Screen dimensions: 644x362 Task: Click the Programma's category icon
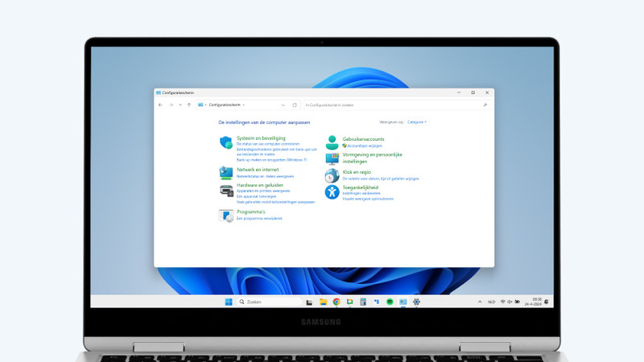(x=226, y=215)
